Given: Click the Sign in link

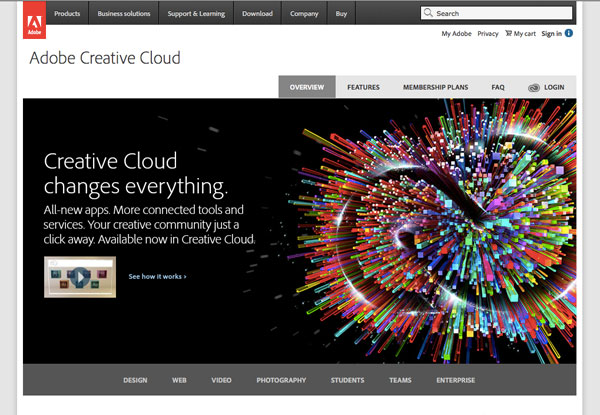Looking at the screenshot, I should 551,34.
